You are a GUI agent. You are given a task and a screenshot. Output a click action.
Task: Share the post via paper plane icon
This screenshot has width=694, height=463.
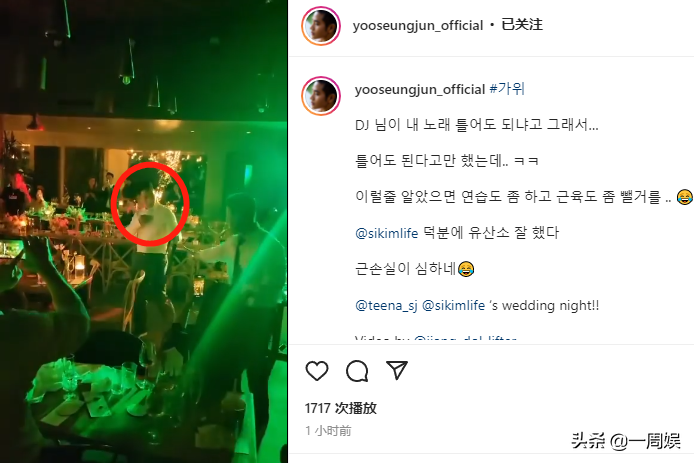pyautogui.click(x=397, y=370)
